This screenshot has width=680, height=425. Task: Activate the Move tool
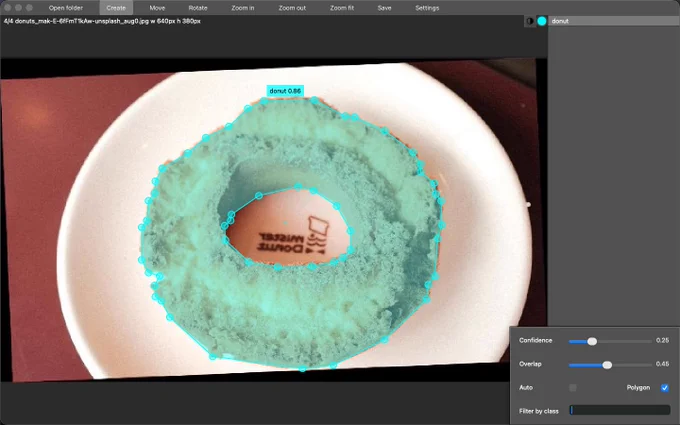157,8
